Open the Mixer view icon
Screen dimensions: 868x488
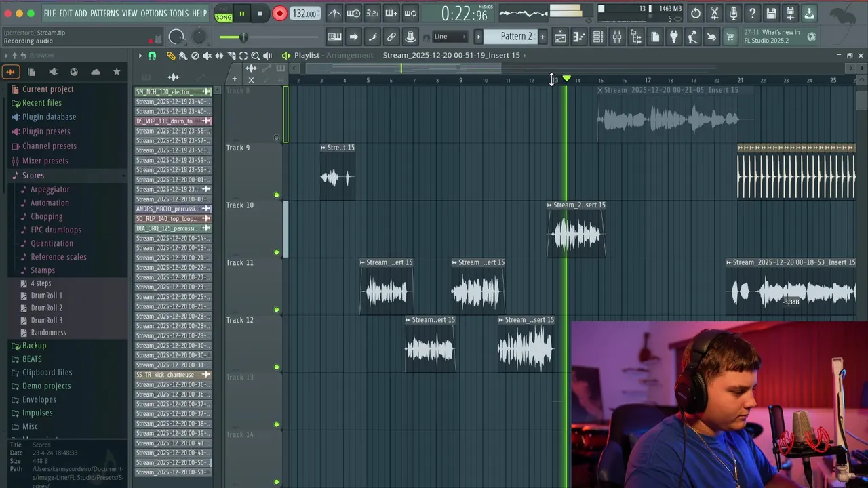click(617, 37)
